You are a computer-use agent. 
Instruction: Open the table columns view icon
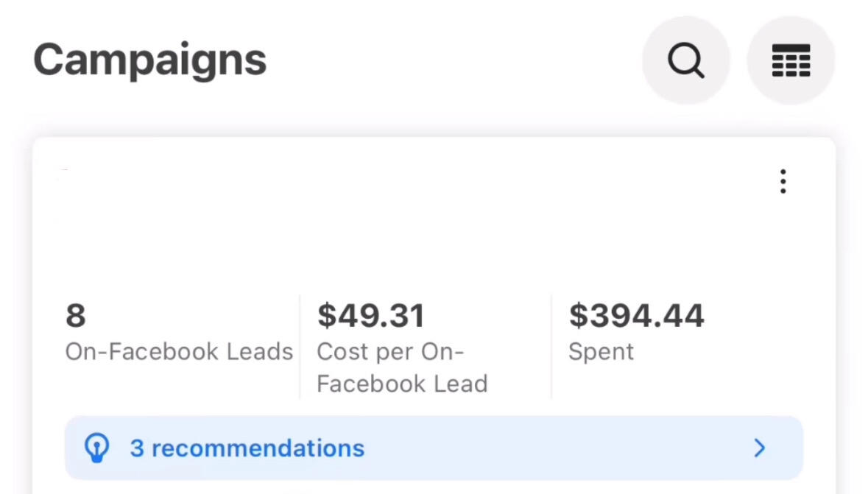791,60
